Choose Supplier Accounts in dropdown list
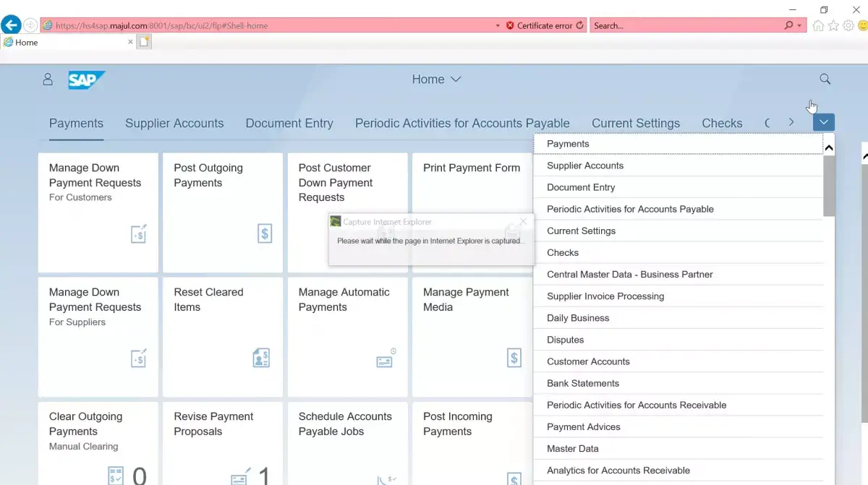 coord(678,166)
